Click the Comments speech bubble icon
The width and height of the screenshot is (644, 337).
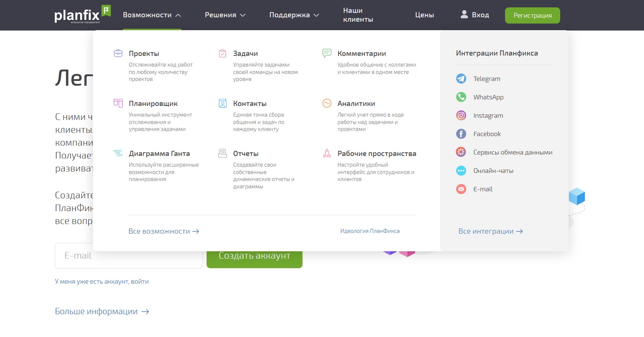tap(327, 53)
